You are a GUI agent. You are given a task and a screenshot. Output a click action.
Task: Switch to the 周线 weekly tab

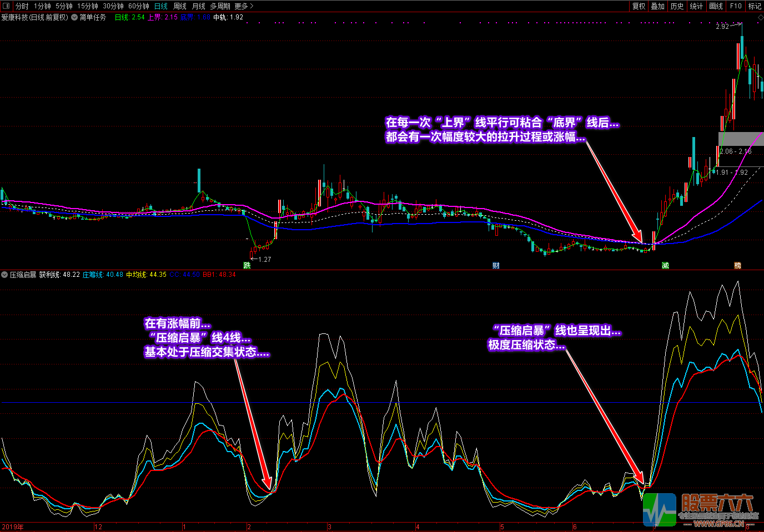click(x=180, y=6)
